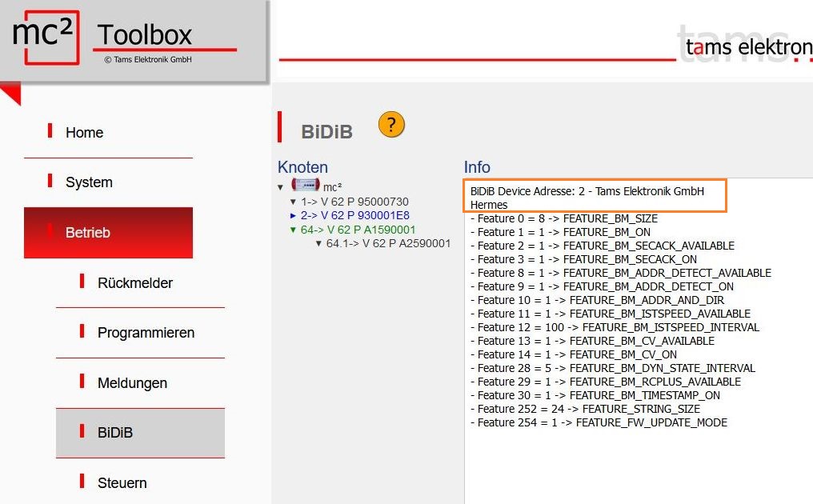Screen dimensions: 813x504
Task: Collapse the mc² root node arrow
Action: pyautogui.click(x=281, y=187)
